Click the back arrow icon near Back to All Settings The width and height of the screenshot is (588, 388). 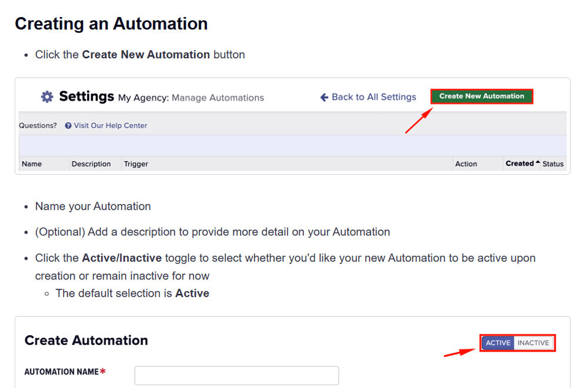(323, 97)
